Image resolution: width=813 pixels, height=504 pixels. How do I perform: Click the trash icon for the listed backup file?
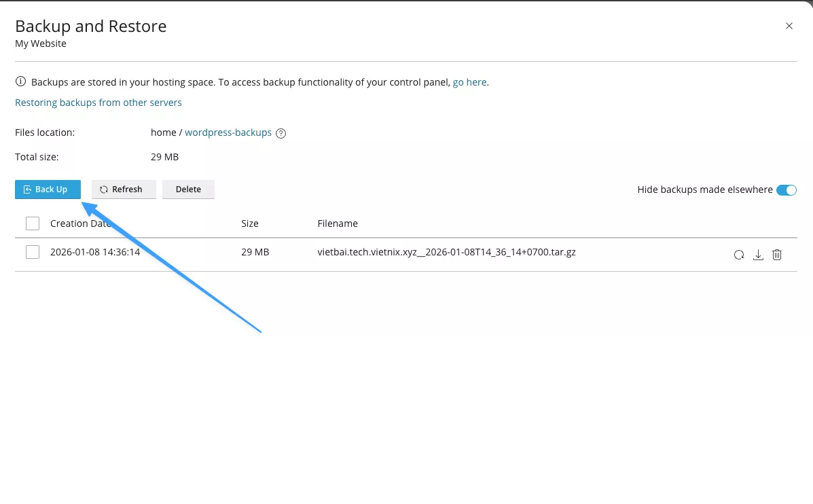pyautogui.click(x=777, y=255)
